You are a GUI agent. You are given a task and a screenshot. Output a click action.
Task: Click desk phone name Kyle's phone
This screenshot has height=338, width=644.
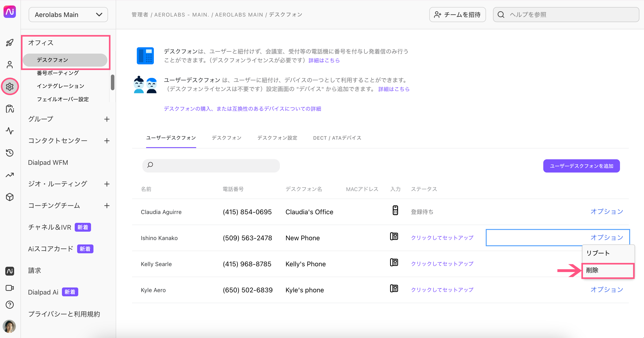(x=305, y=290)
